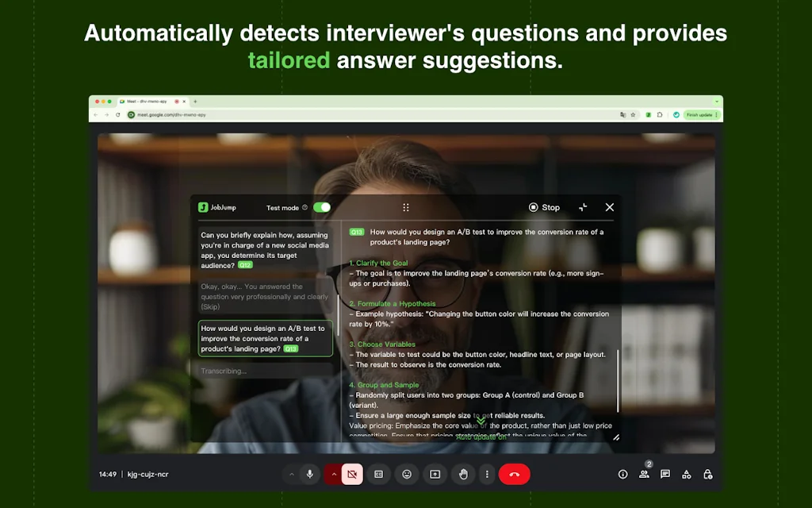
Task: Open more call options via three dots
Action: (x=487, y=474)
